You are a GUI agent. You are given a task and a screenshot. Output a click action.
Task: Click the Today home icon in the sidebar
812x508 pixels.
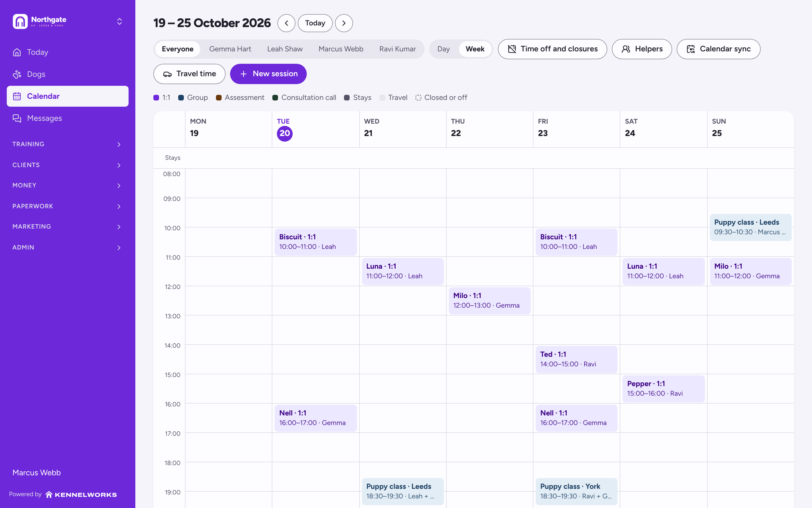17,52
